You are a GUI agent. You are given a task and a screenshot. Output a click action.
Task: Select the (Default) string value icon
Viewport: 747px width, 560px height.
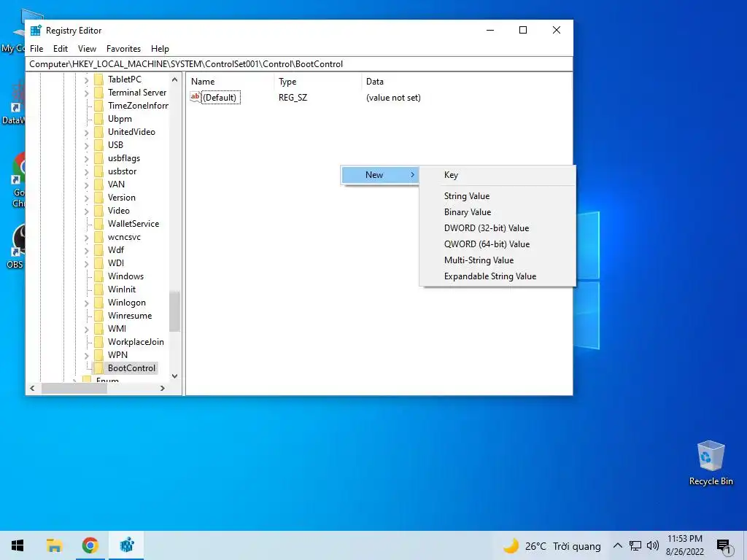coord(195,98)
